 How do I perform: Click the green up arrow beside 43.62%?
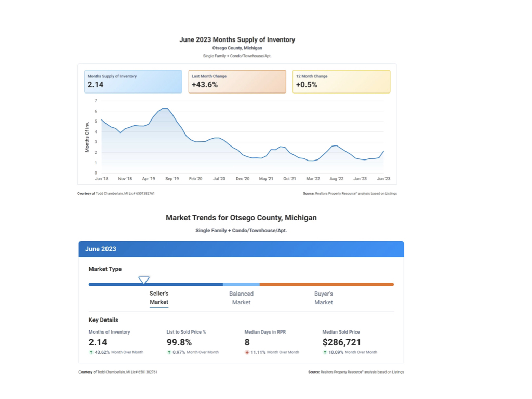click(x=91, y=352)
